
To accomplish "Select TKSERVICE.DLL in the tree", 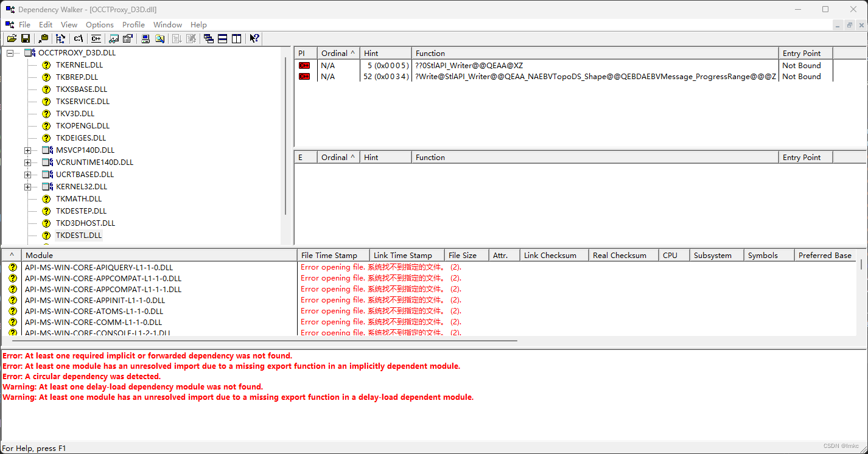I will coord(83,101).
